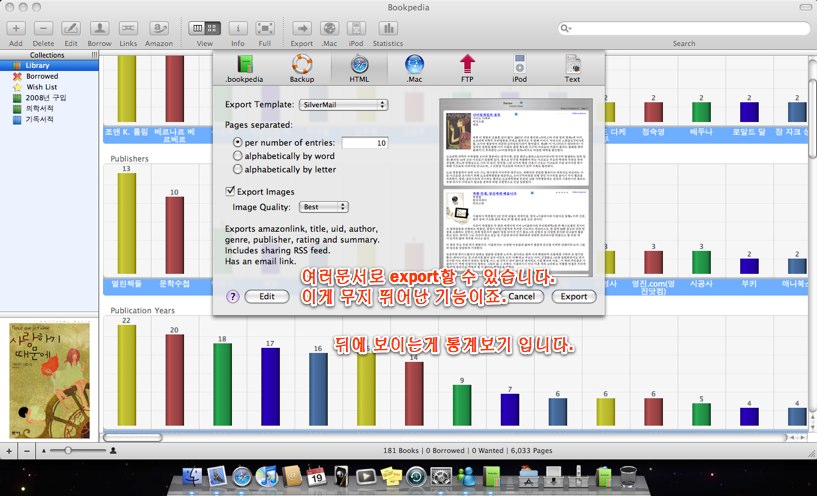This screenshot has width=817, height=496.
Task: Open the Image Quality Best dropdown
Action: (x=324, y=207)
